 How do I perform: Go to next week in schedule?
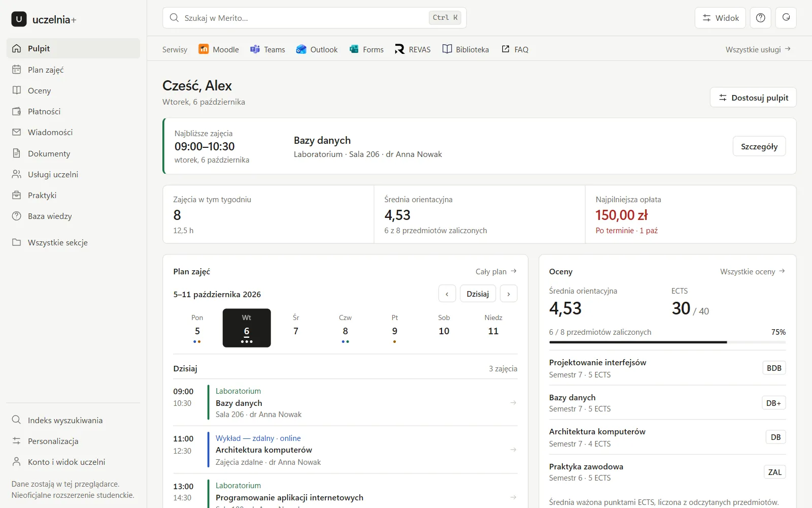[x=509, y=294]
